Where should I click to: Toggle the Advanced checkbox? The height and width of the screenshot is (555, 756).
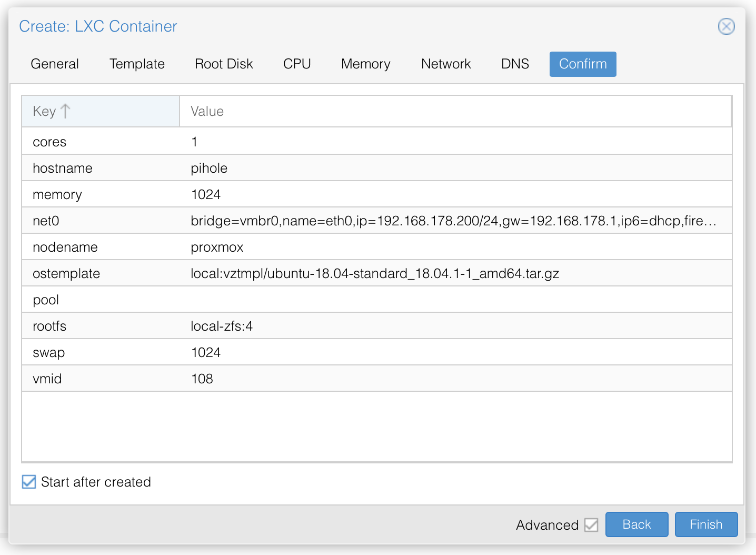[x=592, y=524]
